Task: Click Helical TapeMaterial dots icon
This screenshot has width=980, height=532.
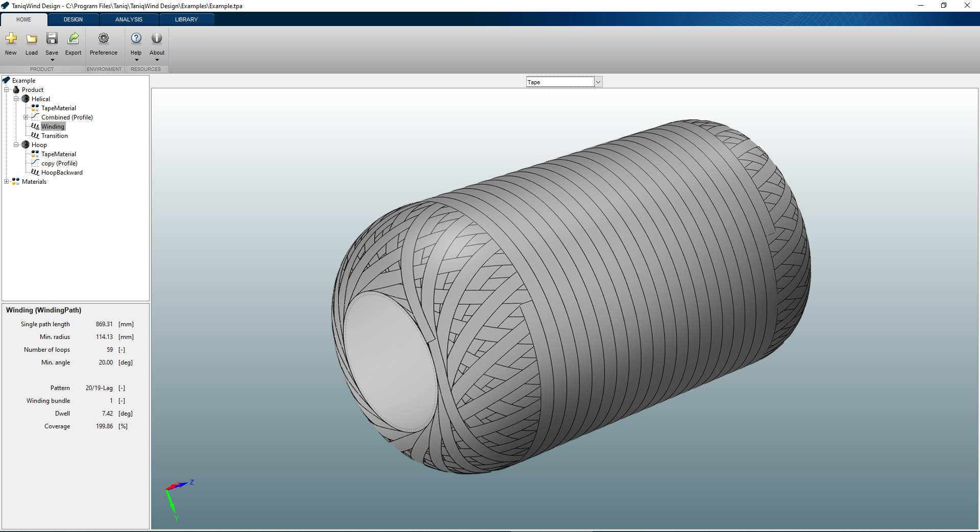Action: coord(35,108)
